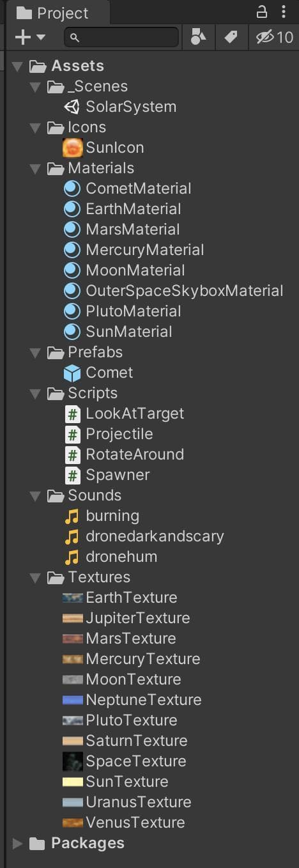
Task: Click the dronehum audio clip icon
Action: 72,557
